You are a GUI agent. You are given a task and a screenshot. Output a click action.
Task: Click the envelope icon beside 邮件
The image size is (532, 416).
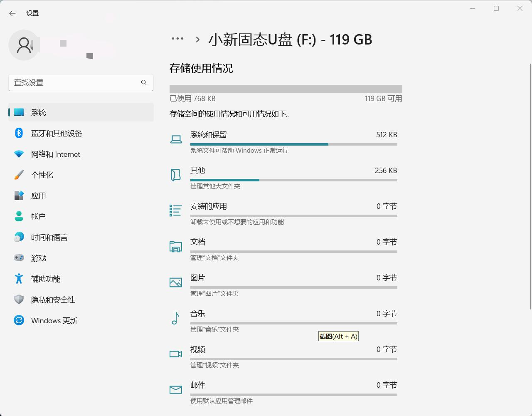pyautogui.click(x=176, y=390)
